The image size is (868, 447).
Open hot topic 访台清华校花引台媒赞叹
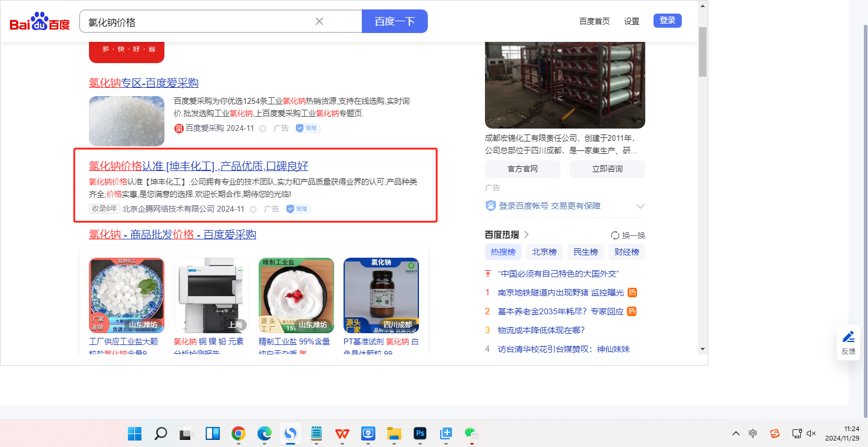point(564,349)
